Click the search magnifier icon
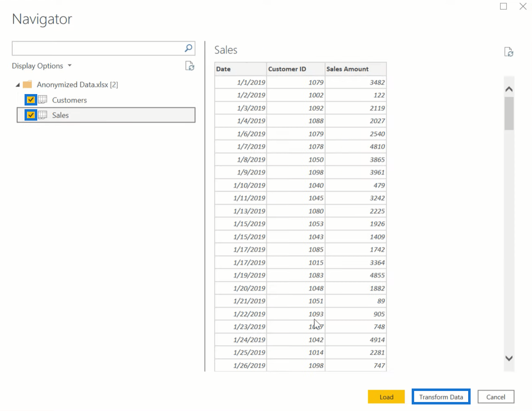 189,48
